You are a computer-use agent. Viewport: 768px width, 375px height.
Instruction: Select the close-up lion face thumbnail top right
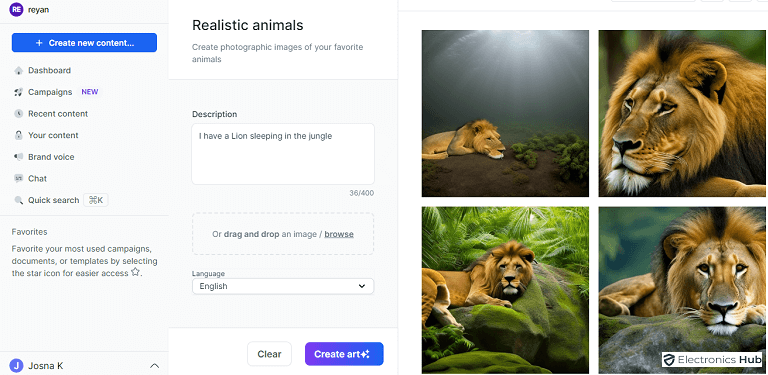[683, 114]
